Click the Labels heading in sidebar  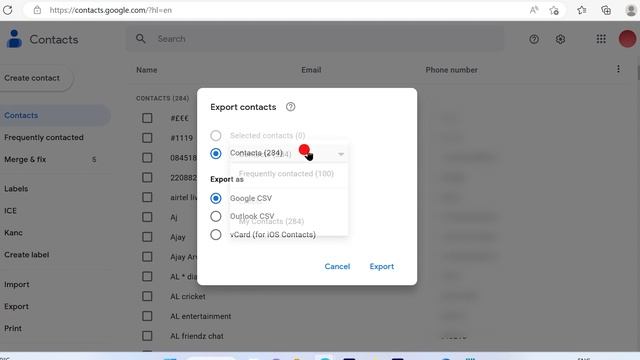point(16,189)
